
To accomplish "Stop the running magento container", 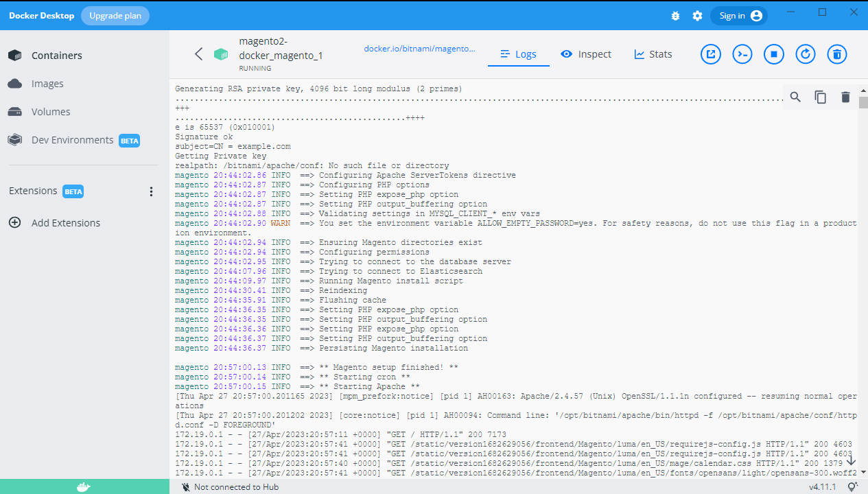I will (773, 54).
